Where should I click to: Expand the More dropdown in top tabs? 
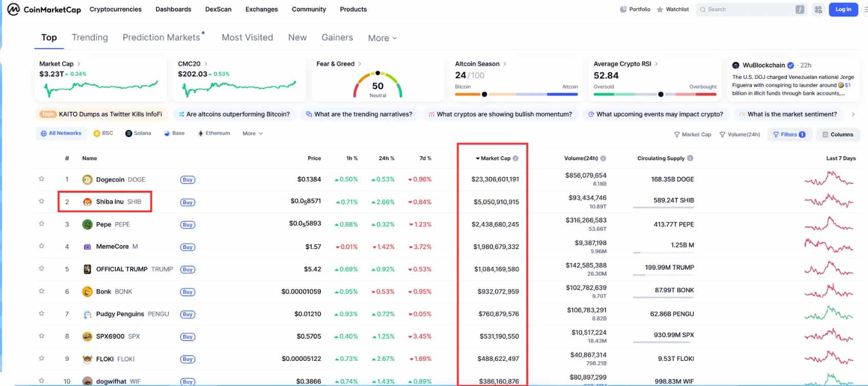click(x=382, y=38)
